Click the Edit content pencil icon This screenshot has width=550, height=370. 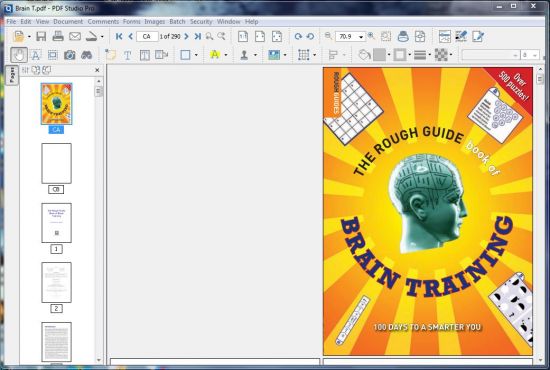tap(478, 36)
